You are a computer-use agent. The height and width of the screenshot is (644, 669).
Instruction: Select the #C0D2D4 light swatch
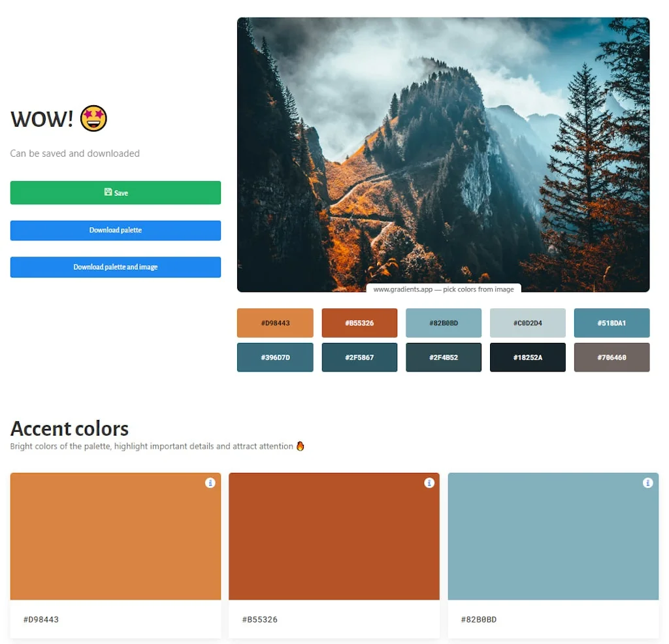[x=527, y=323]
